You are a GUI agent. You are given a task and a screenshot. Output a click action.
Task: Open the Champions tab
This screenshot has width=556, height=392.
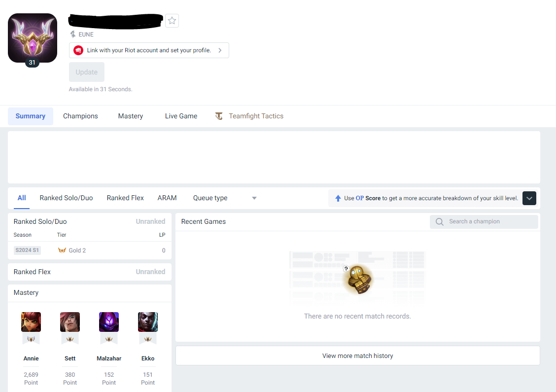80,116
